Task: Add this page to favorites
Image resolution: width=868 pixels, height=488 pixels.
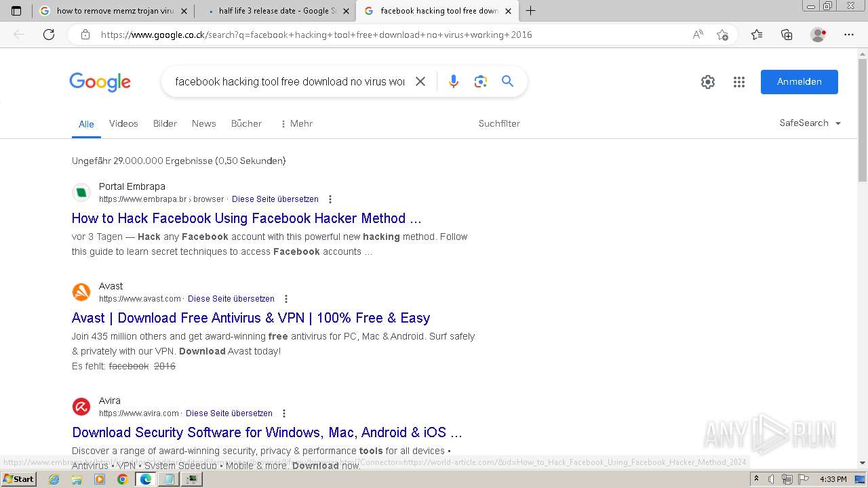Action: click(x=722, y=35)
